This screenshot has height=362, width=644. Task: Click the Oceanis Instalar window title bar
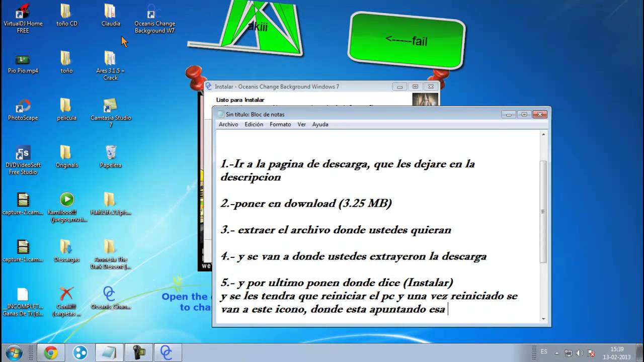[x=322, y=86]
